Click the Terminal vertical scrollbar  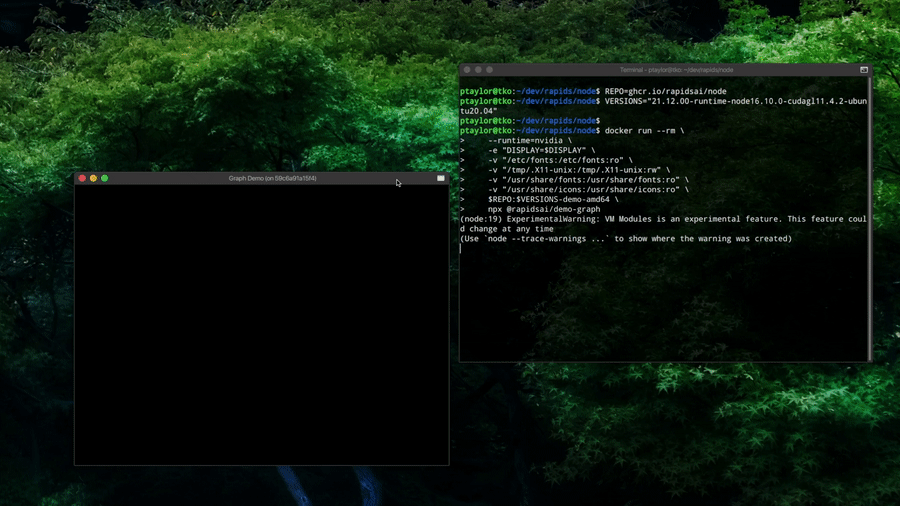point(870,219)
